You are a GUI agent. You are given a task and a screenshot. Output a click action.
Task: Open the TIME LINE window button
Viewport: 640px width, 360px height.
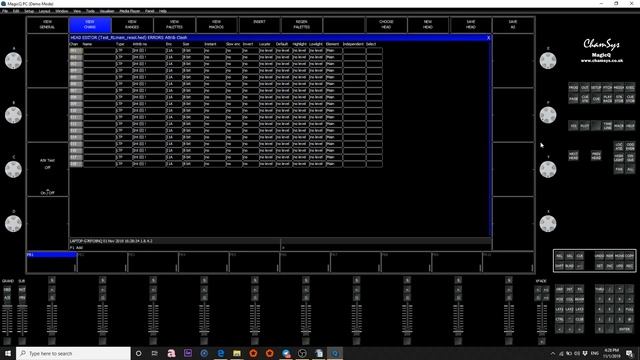607,126
